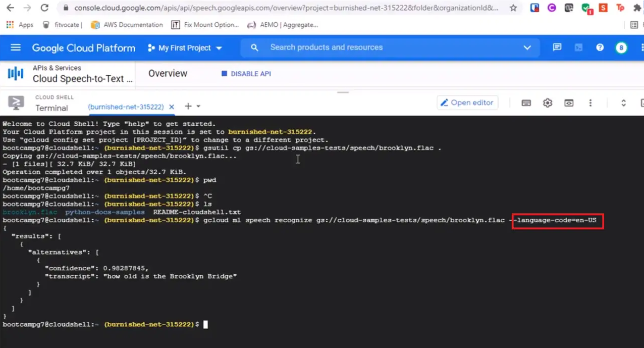This screenshot has height=348, width=644.
Task: Click the purple C browser extension icon
Action: tap(552, 8)
